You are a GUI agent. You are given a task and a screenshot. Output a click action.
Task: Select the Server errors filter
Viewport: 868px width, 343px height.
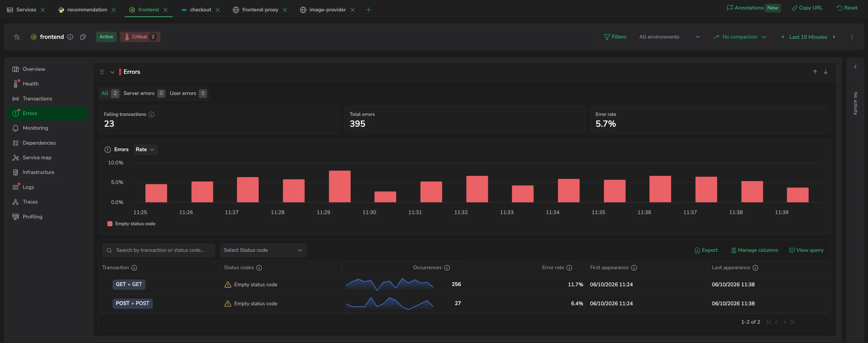[x=144, y=93]
